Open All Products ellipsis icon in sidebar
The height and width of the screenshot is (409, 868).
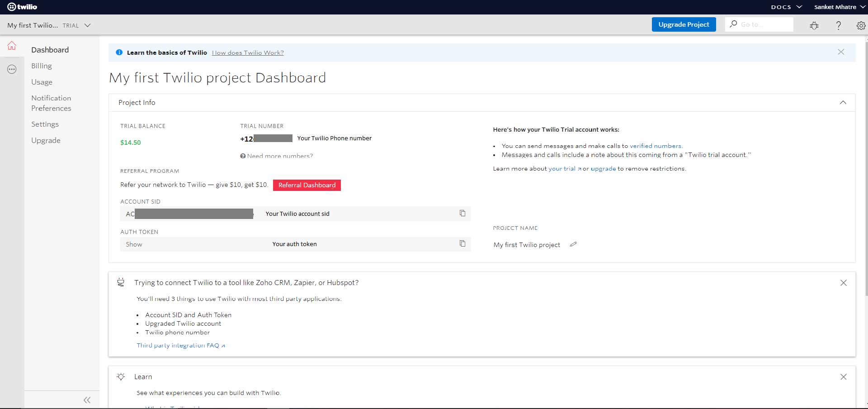12,69
